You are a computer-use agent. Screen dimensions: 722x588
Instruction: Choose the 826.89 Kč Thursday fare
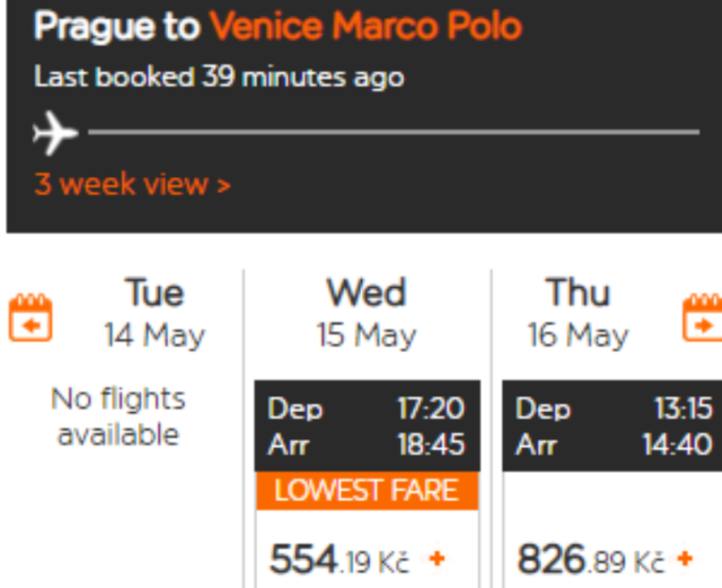(x=590, y=559)
